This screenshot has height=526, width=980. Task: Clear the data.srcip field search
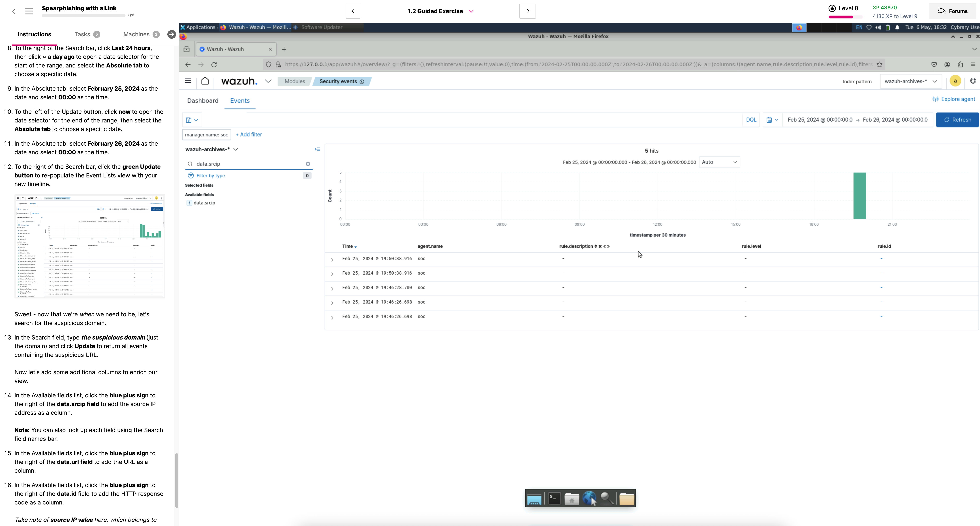click(x=308, y=164)
